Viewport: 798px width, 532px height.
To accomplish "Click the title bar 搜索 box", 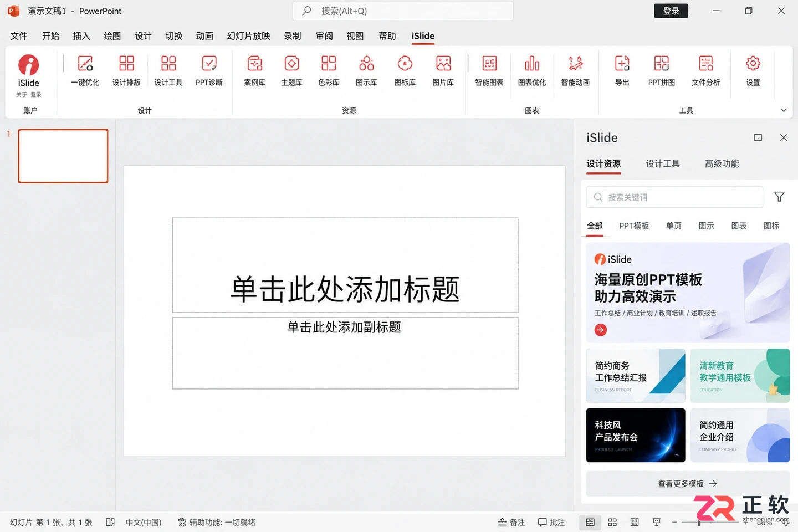I will tap(403, 11).
